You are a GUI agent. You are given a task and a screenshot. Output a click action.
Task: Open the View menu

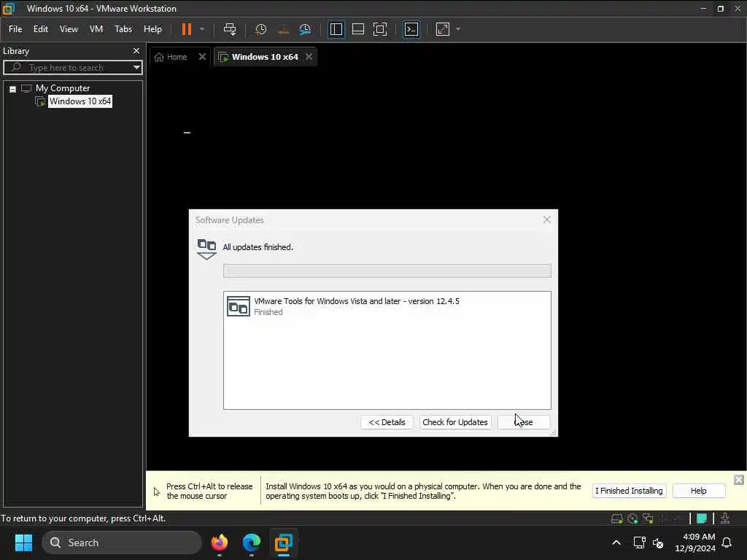click(69, 29)
